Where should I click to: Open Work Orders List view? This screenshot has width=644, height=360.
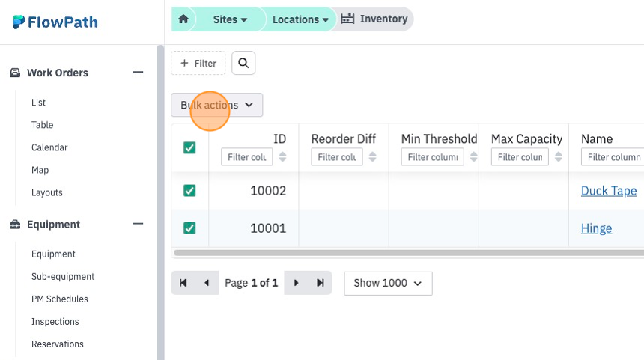point(39,103)
